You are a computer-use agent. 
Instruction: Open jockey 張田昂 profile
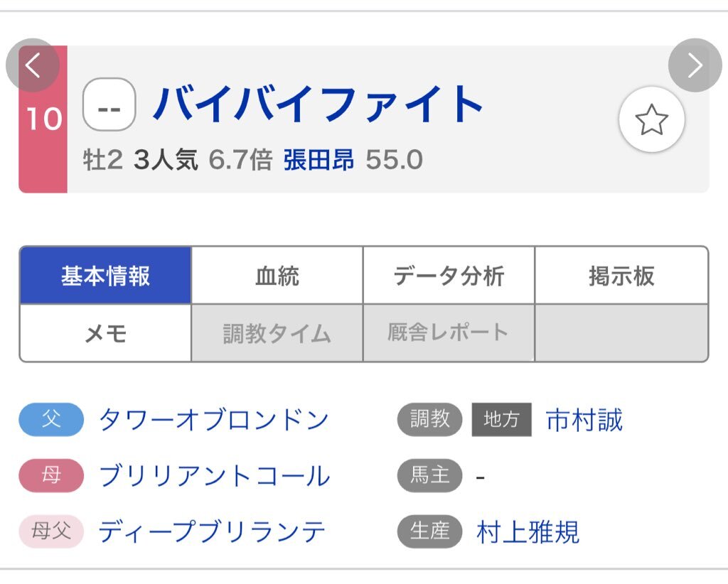click(x=318, y=161)
